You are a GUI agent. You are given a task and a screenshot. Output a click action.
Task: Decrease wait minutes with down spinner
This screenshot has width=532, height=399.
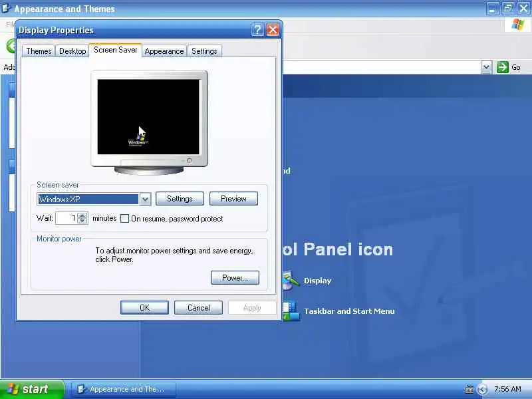click(82, 221)
